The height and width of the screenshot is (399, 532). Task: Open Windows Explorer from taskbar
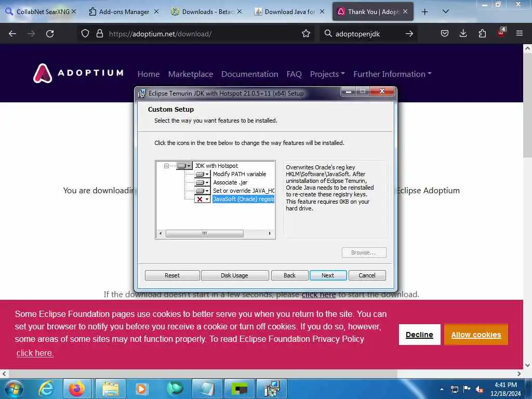tap(111, 389)
